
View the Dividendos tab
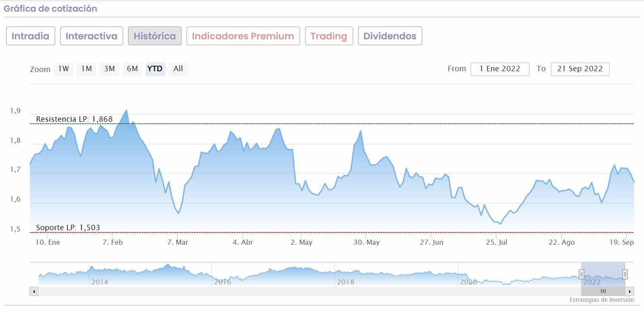click(x=390, y=36)
